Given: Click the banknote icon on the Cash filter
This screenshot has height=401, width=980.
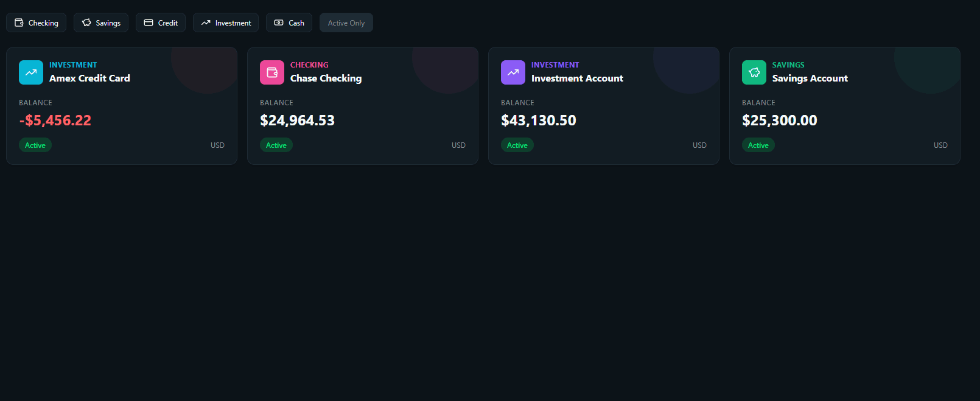Looking at the screenshot, I should 279,23.
